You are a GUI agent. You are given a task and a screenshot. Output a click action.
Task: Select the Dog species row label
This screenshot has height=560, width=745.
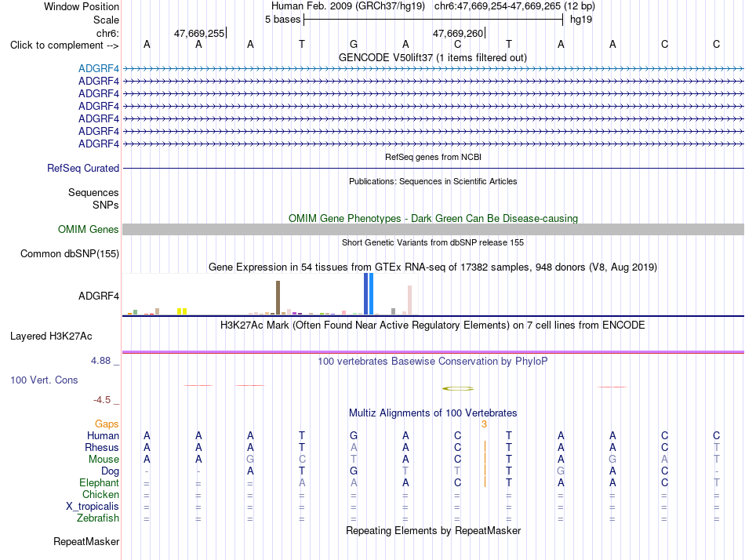point(111,471)
